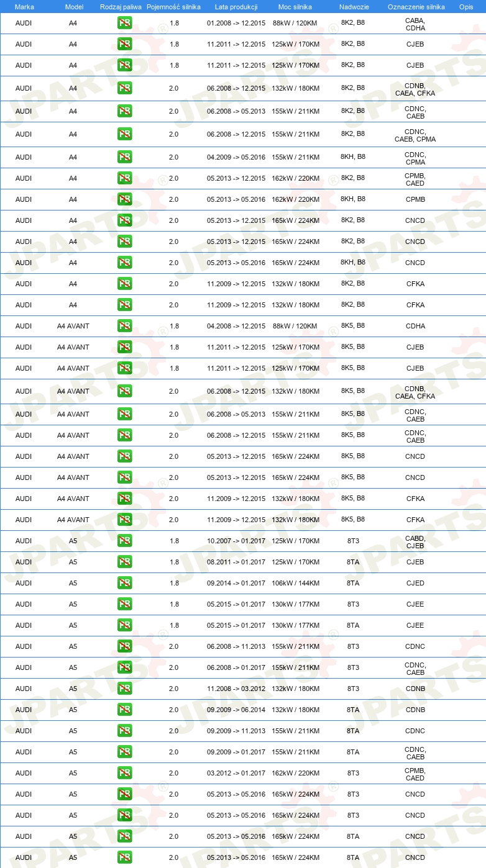Click the 'Moc silnika' column header
This screenshot has width=486, height=868.
295,6
